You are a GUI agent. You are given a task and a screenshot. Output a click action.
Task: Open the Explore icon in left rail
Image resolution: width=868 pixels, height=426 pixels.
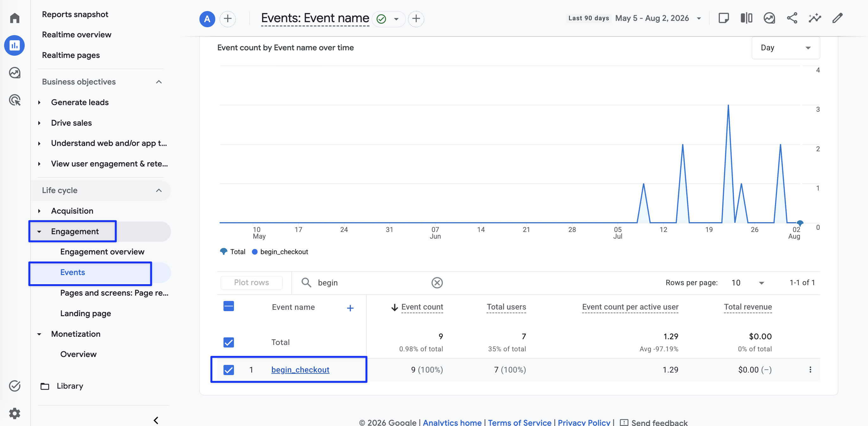click(15, 73)
